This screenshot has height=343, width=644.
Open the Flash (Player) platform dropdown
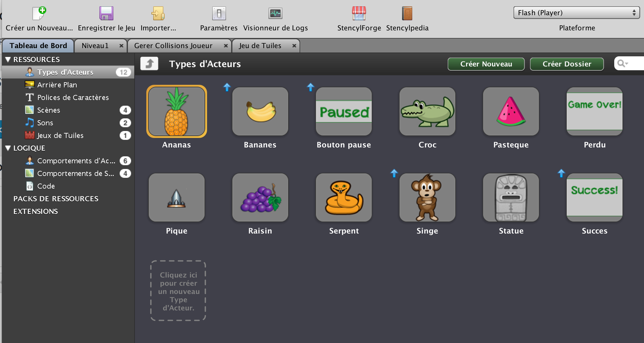pos(576,13)
